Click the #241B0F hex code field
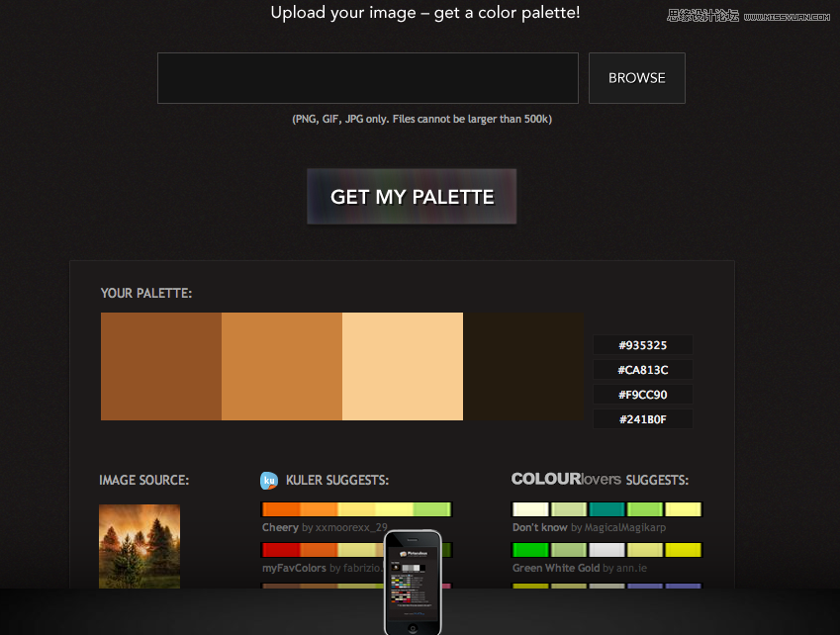This screenshot has width=840, height=635. click(x=643, y=419)
